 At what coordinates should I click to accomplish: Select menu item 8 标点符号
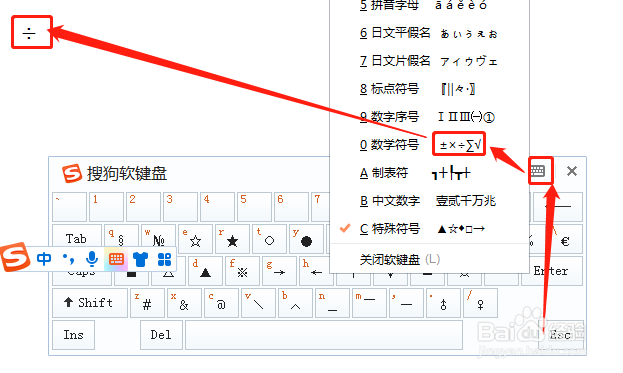click(429, 89)
